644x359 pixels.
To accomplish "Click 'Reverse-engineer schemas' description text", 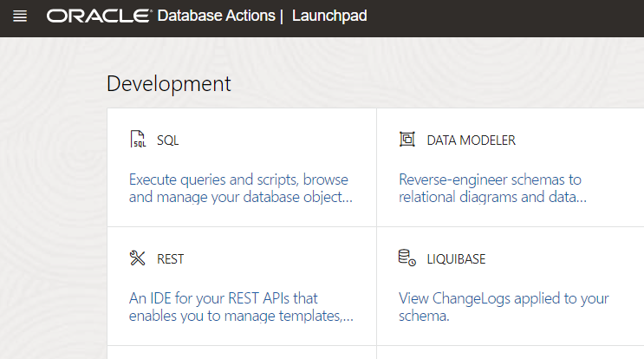I will (492, 188).
